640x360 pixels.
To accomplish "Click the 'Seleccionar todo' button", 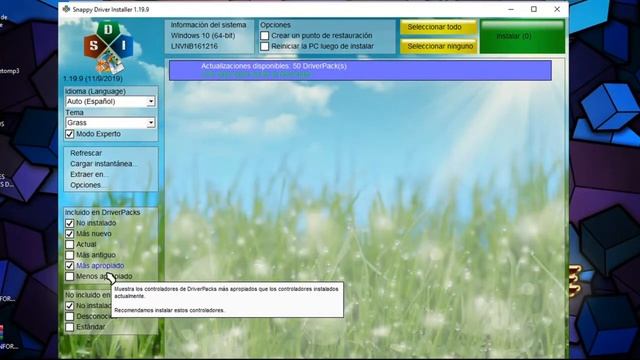I will click(x=438, y=27).
